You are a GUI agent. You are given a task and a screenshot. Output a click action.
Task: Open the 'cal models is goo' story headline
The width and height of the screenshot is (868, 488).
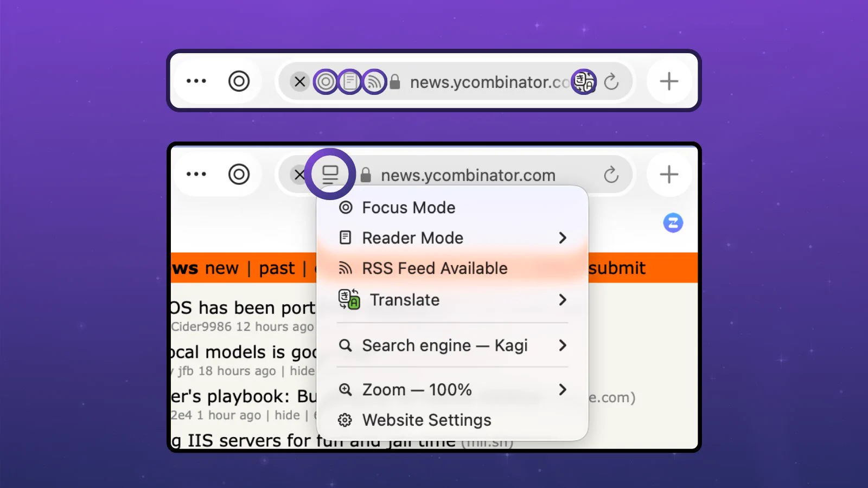click(x=243, y=352)
